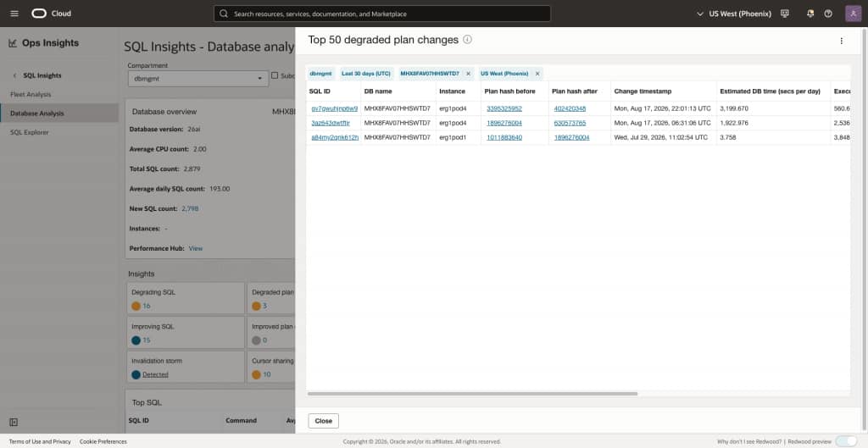Screen dimensions: 868x448
Task: Toggle the Redwood preview switch
Action: coord(846,441)
